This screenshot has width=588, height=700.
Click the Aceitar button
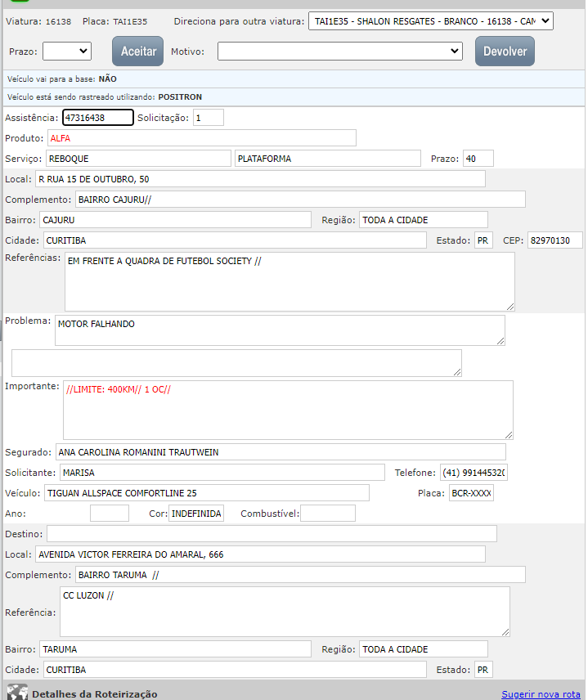click(138, 51)
